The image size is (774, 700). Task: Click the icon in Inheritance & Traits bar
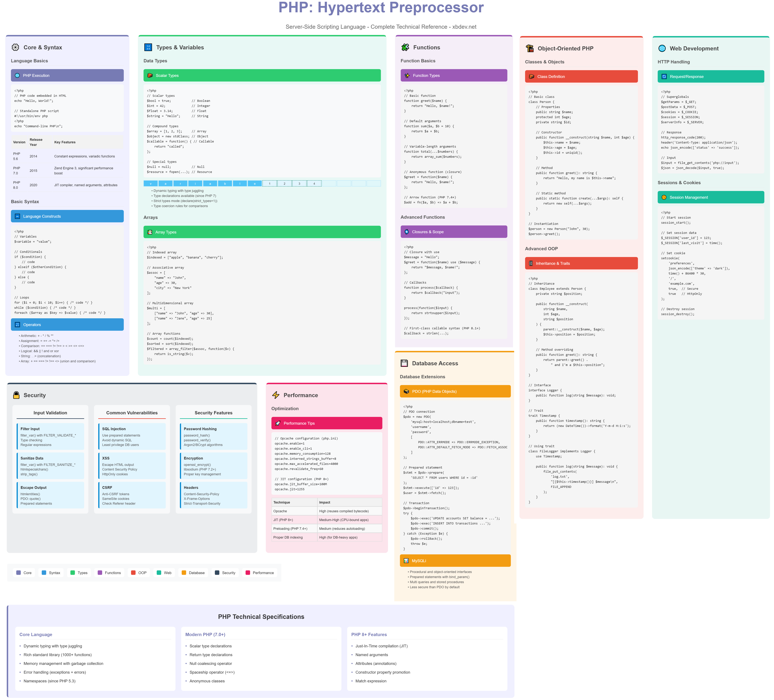[531, 263]
